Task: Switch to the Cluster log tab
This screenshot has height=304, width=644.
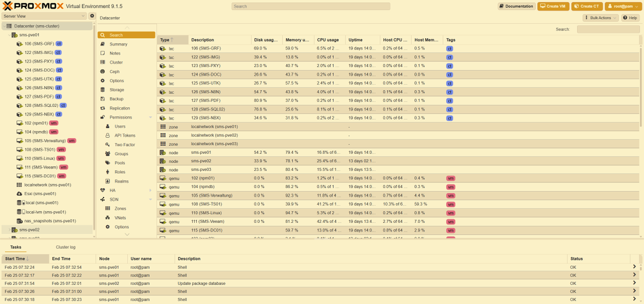Action: point(65,247)
